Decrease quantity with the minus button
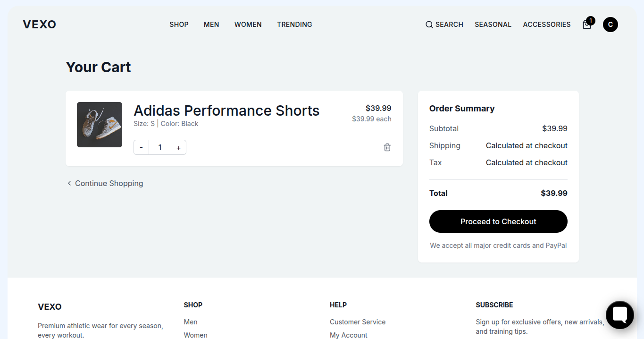The height and width of the screenshot is (339, 644). click(141, 147)
